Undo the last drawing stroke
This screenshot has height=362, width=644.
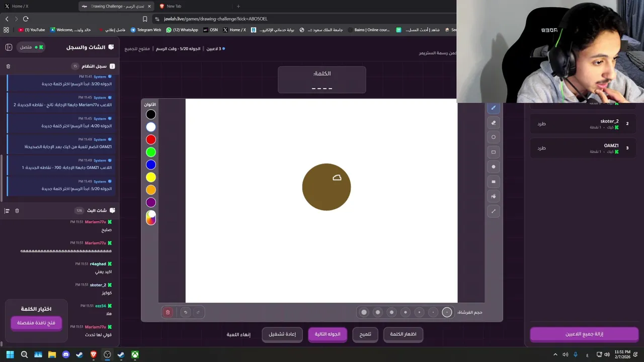[186, 312]
